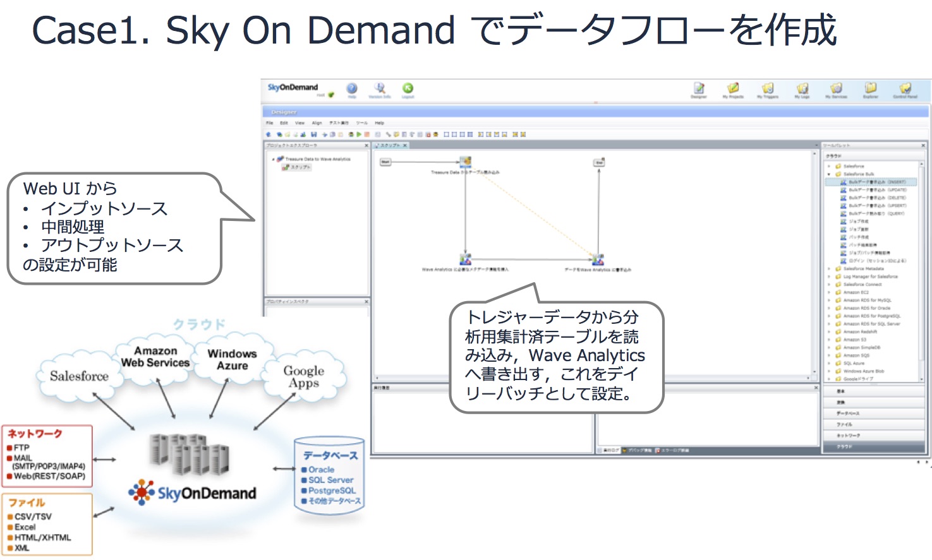Open the 基本 palette section
Image resolution: width=932 pixels, height=560 pixels.
873,391
